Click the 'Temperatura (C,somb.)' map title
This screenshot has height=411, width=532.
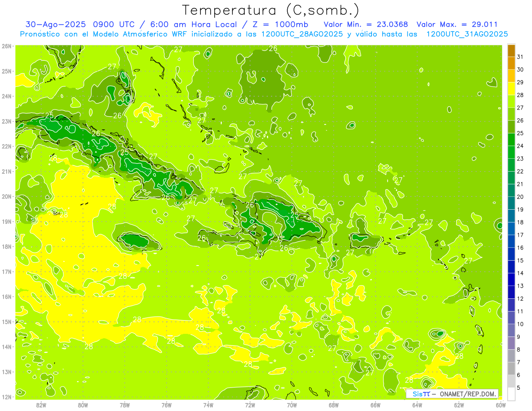[270, 10]
